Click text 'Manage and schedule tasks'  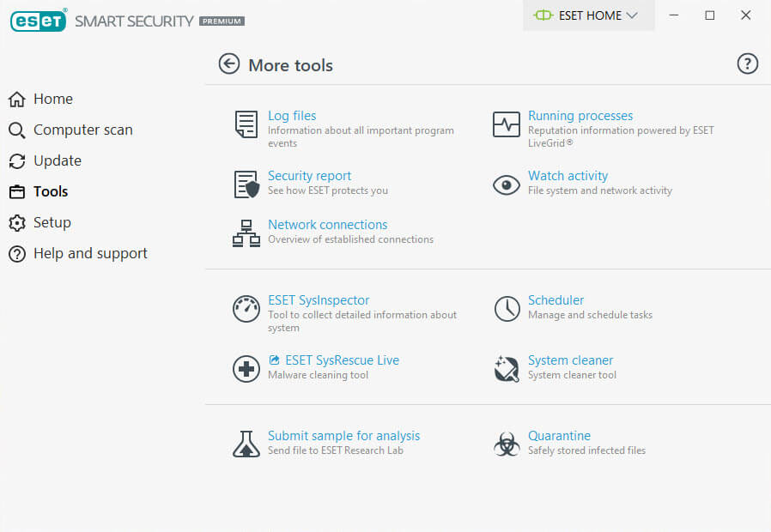coord(590,315)
